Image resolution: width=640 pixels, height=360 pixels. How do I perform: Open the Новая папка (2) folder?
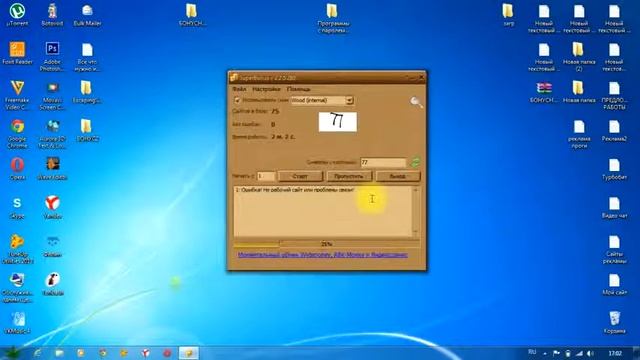(x=579, y=57)
